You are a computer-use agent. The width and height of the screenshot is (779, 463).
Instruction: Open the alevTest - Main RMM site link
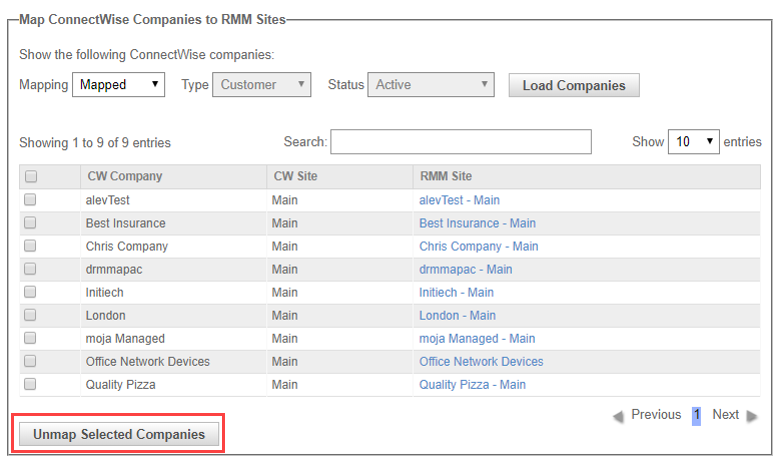(460, 200)
